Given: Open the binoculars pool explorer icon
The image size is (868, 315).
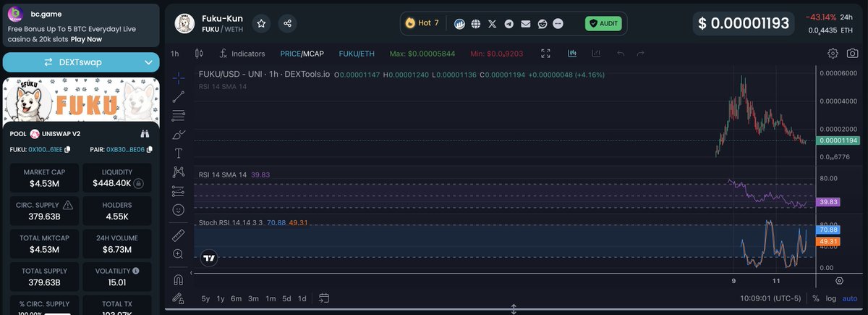Looking at the screenshot, I should (x=144, y=133).
